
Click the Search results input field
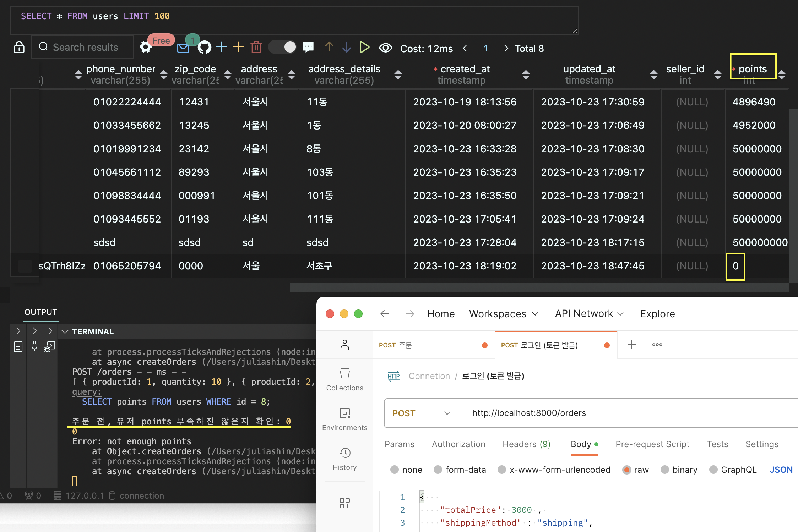tap(85, 47)
